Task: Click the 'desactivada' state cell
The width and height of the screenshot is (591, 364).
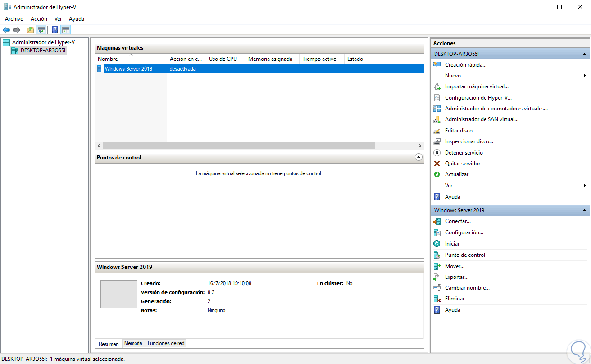Action: [182, 69]
